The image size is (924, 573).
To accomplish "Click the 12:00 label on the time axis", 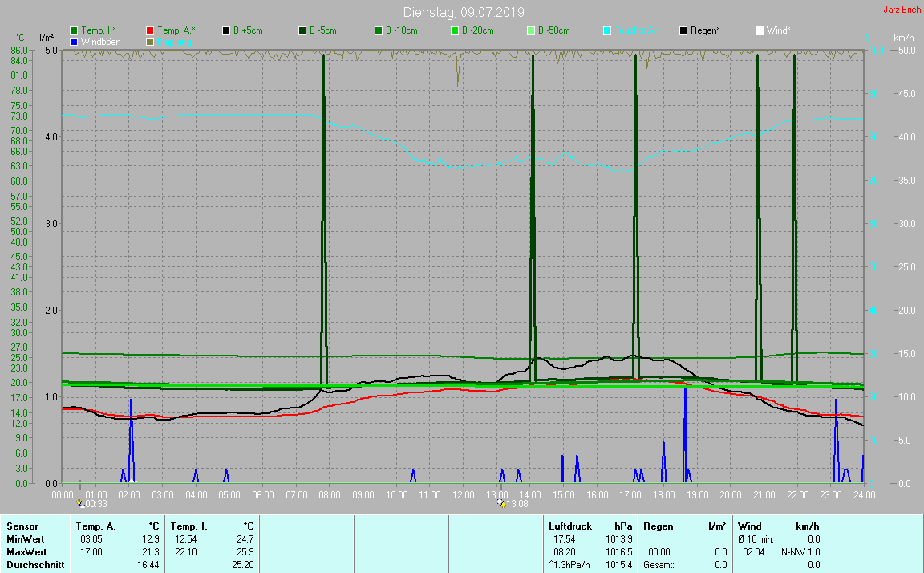I will pyautogui.click(x=463, y=494).
